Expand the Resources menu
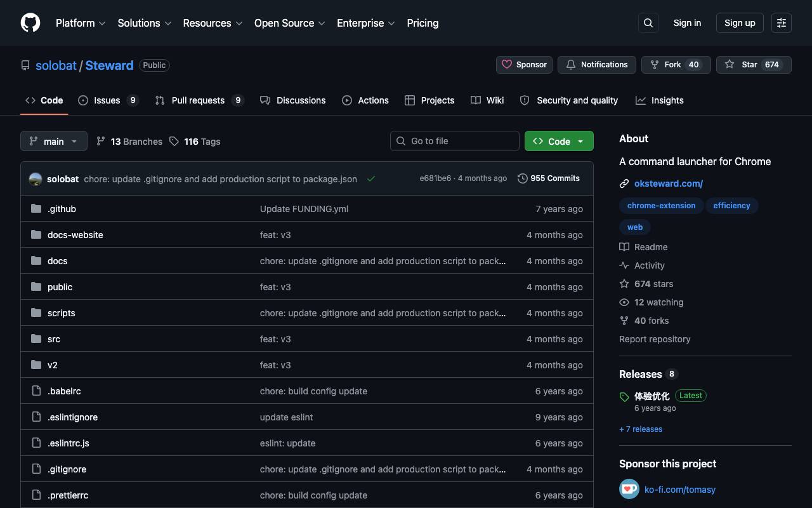This screenshot has height=508, width=812. [x=213, y=23]
